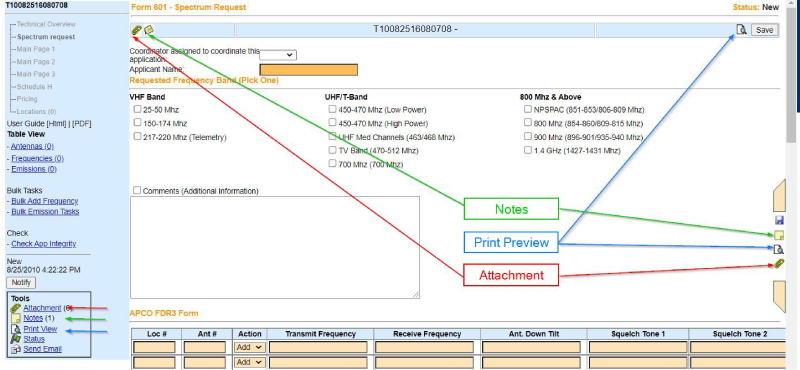Click the upper beige tab above floating save icon
Image resolution: width=800 pixels, height=370 pixels.
(780, 195)
